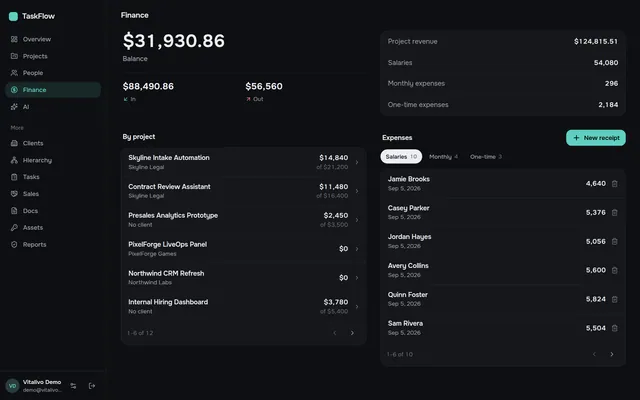Viewport: 640px width, 400px height.
Task: Select the Salaries expenses tab
Action: point(401,157)
